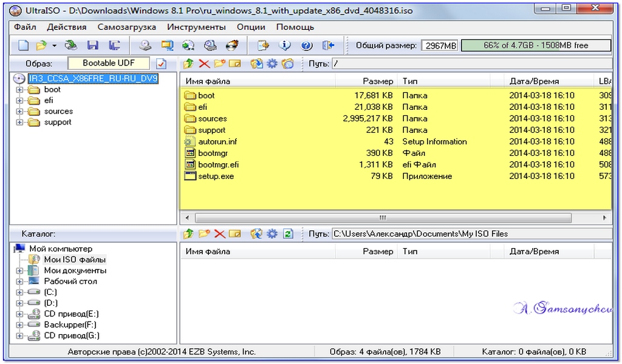Click the local path field showing My ISO Files

(472, 234)
